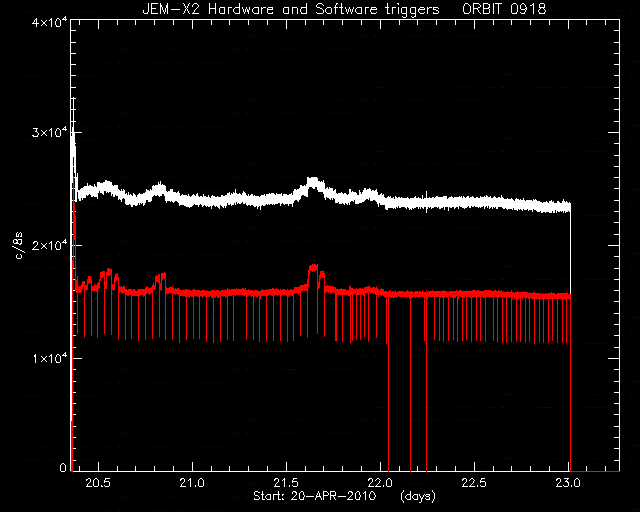Click the '22.5' x-axis tick label
The width and height of the screenshot is (640, 512).
pyautogui.click(x=474, y=483)
